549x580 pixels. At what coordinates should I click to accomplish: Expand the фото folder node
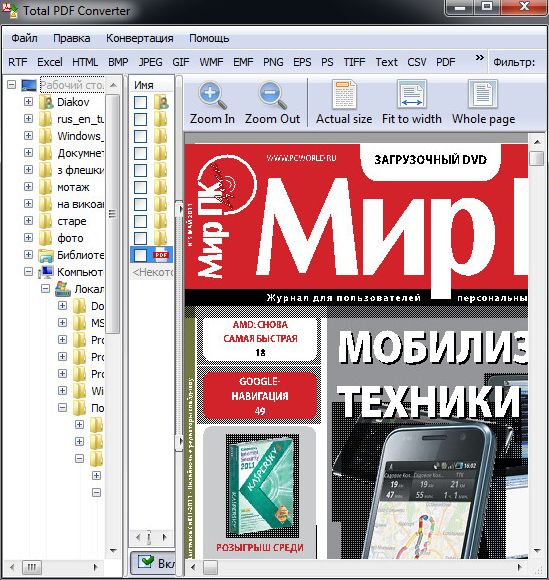coord(28,238)
